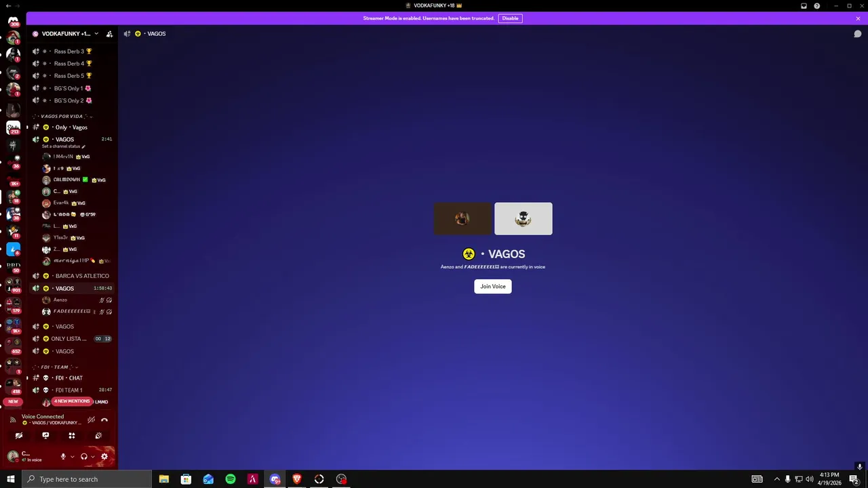Image resolution: width=868 pixels, height=488 pixels.
Task: Select the ONLY LISTA voice channel
Action: point(71,339)
